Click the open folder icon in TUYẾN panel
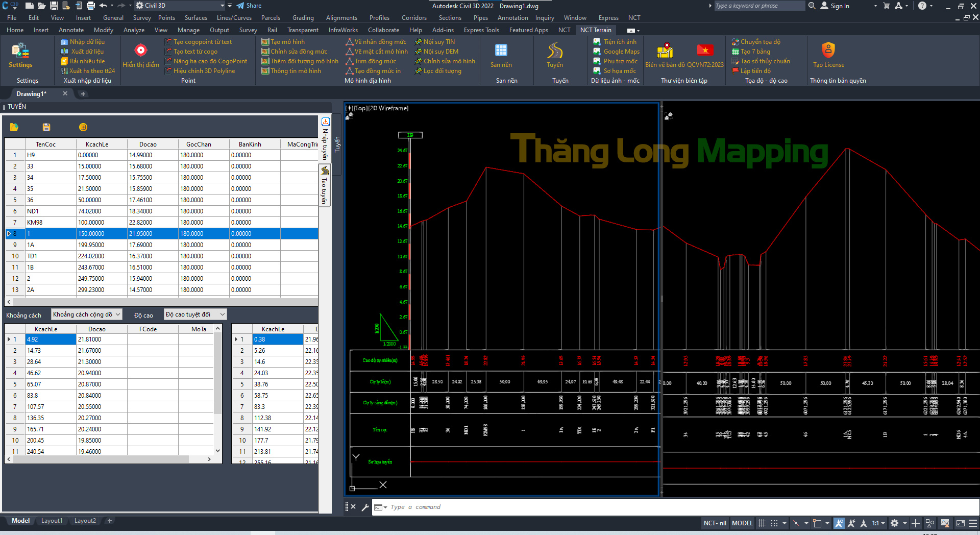 [x=14, y=127]
